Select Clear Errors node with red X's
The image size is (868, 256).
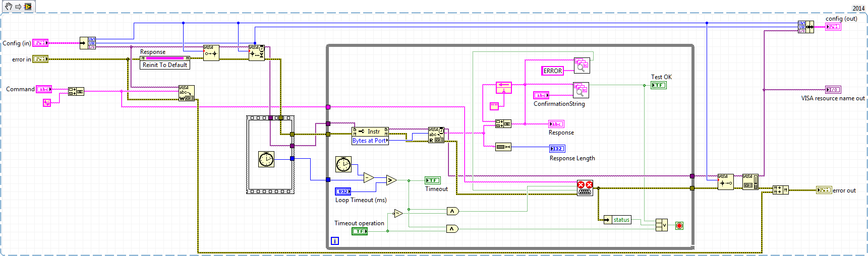(x=585, y=188)
